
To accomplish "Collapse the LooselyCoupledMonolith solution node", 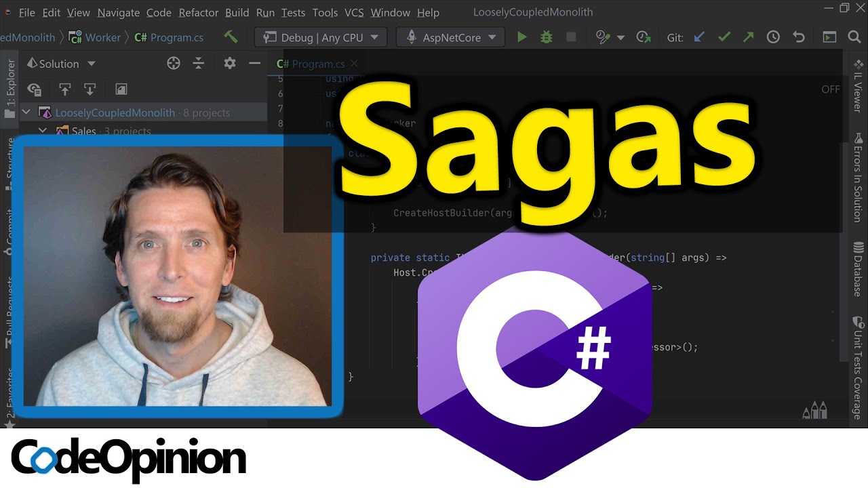I will (26, 113).
